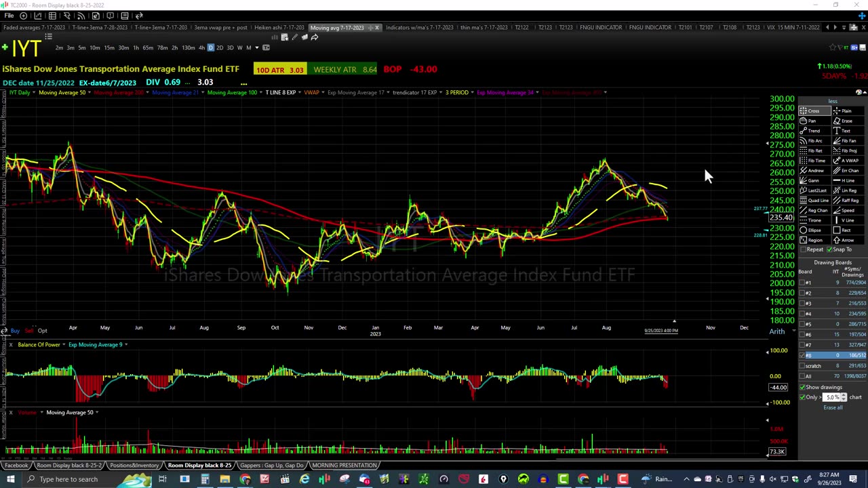This screenshot has height=488, width=868.
Task: Select the Ellipse drawing tool
Action: tap(815, 230)
